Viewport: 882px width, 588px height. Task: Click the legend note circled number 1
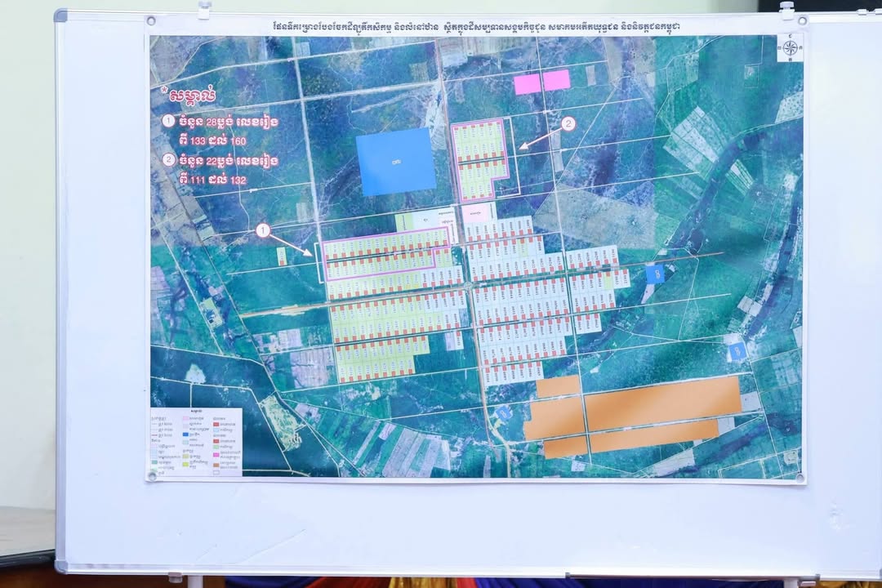point(168,122)
